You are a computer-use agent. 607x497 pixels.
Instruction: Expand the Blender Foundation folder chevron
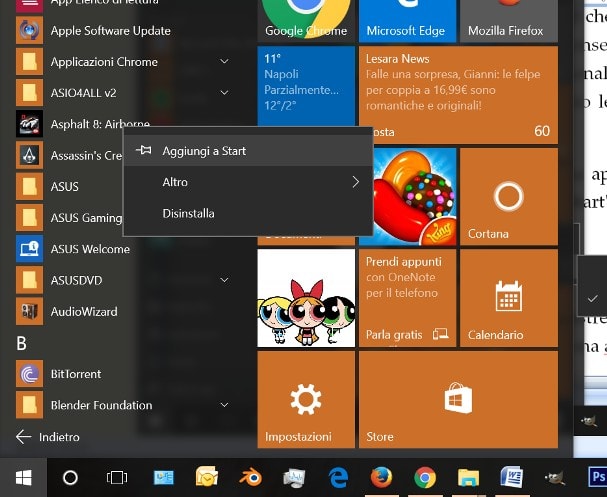[x=224, y=405]
